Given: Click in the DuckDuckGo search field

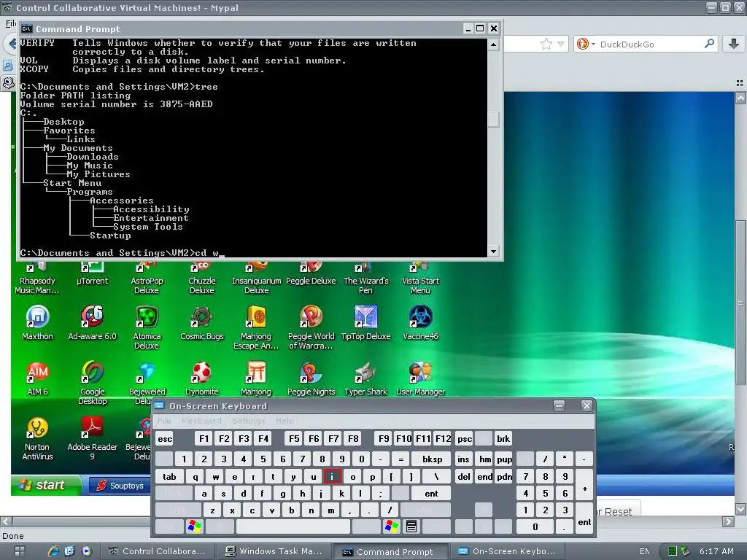Looking at the screenshot, I should tap(650, 44).
